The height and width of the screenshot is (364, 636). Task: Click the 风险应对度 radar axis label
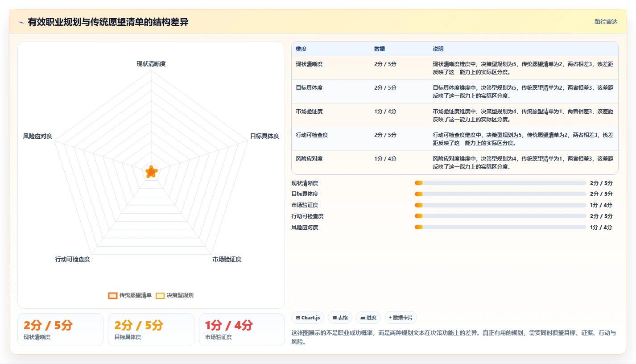pyautogui.click(x=37, y=136)
